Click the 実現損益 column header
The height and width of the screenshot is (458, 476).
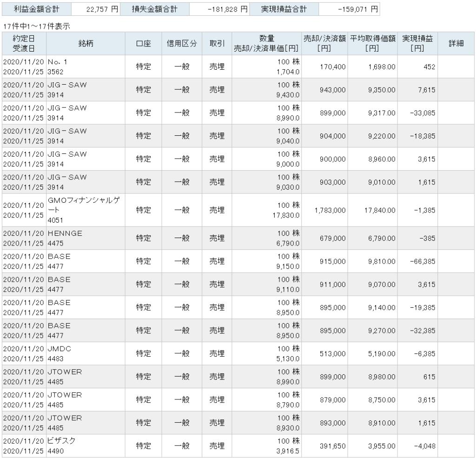417,43
